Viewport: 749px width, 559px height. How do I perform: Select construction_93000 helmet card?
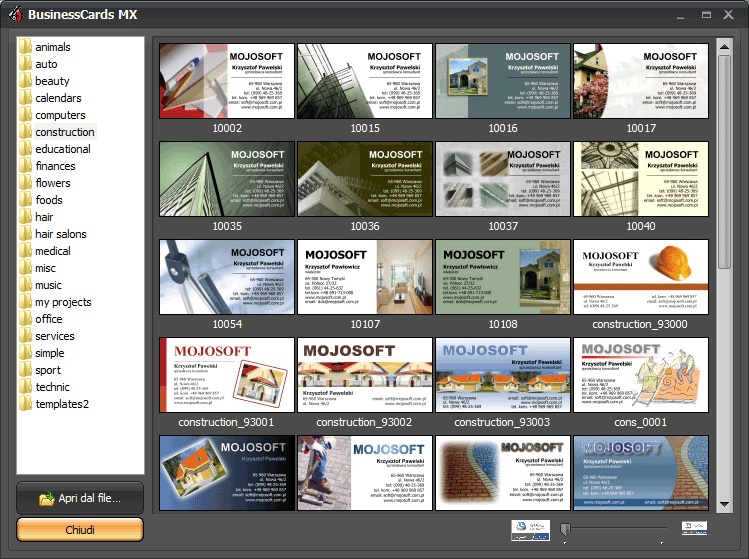pos(641,277)
